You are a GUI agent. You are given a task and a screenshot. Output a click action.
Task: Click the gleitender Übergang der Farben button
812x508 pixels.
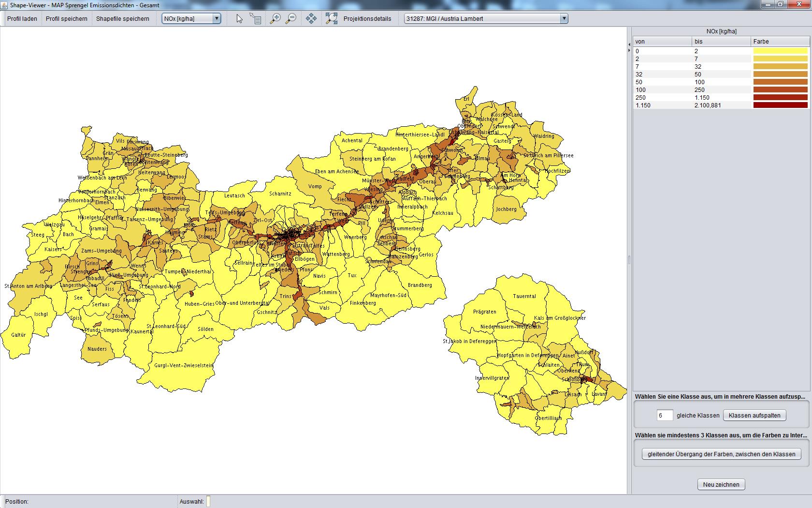(721, 454)
